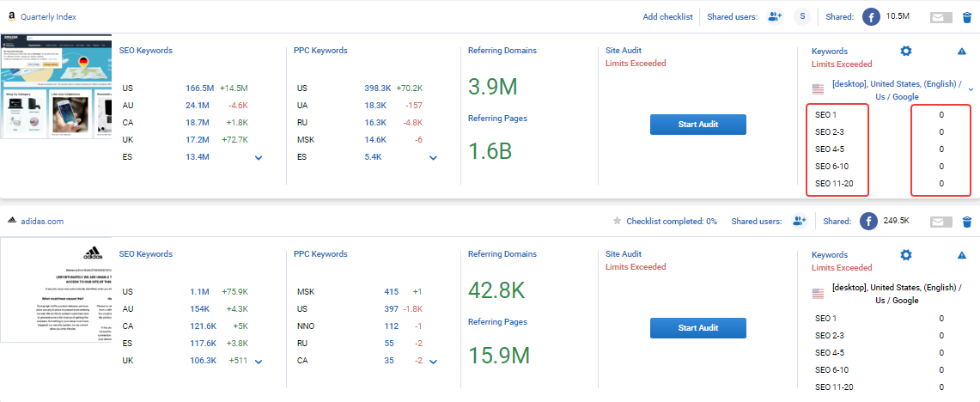Click the US flag icon in adidas.com keywords
The width and height of the screenshot is (980, 402).
pos(818,292)
